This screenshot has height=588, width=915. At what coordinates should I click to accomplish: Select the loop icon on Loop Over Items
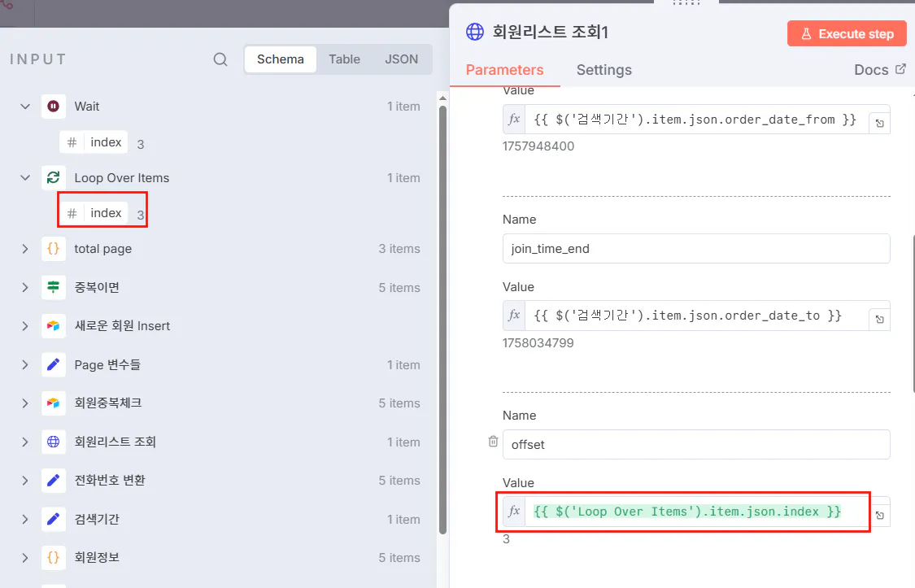54,177
